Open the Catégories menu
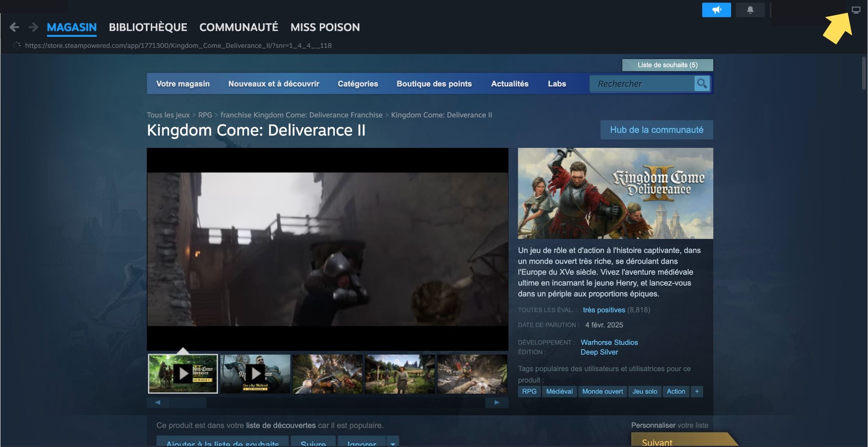This screenshot has width=868, height=447. coord(358,83)
